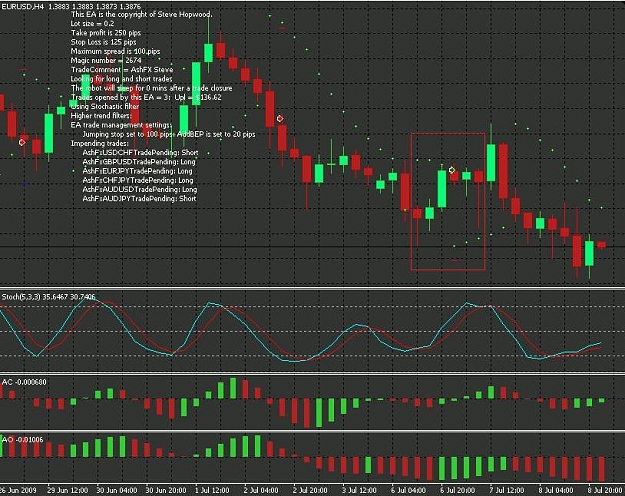
Task: Click the '29 Jun 12:00' time axis label
Action: [67, 490]
